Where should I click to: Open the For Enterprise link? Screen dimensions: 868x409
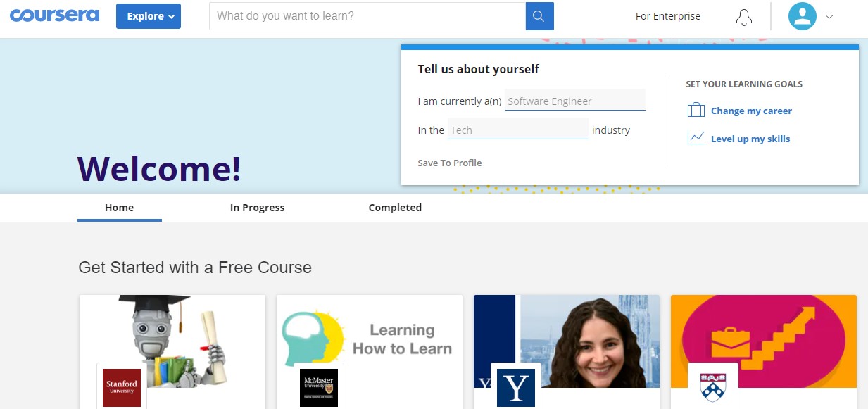668,16
